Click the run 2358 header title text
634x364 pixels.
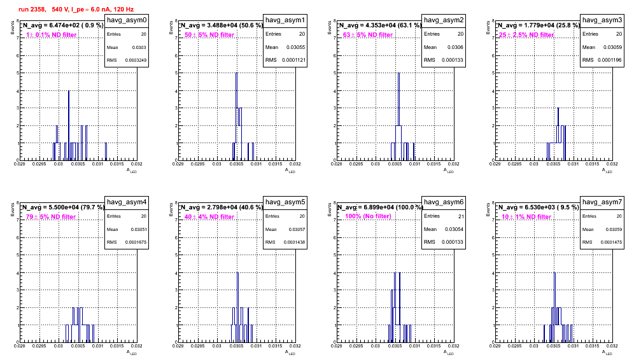(x=76, y=10)
